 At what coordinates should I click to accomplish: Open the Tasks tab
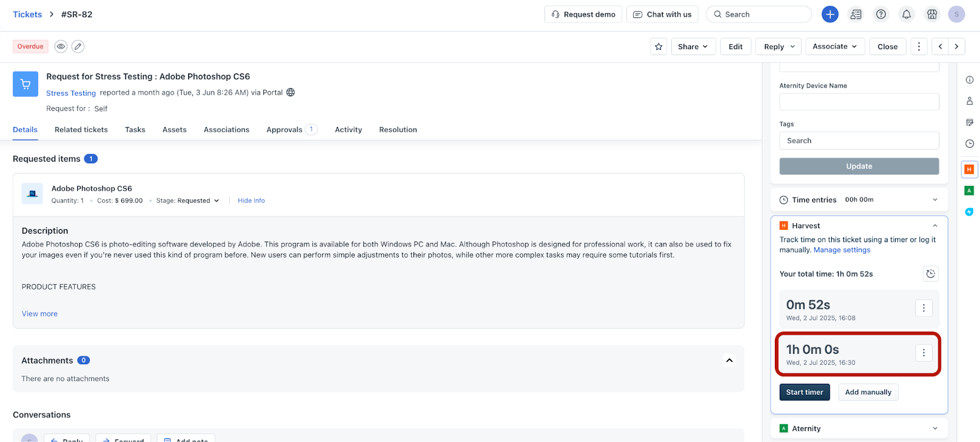(135, 130)
